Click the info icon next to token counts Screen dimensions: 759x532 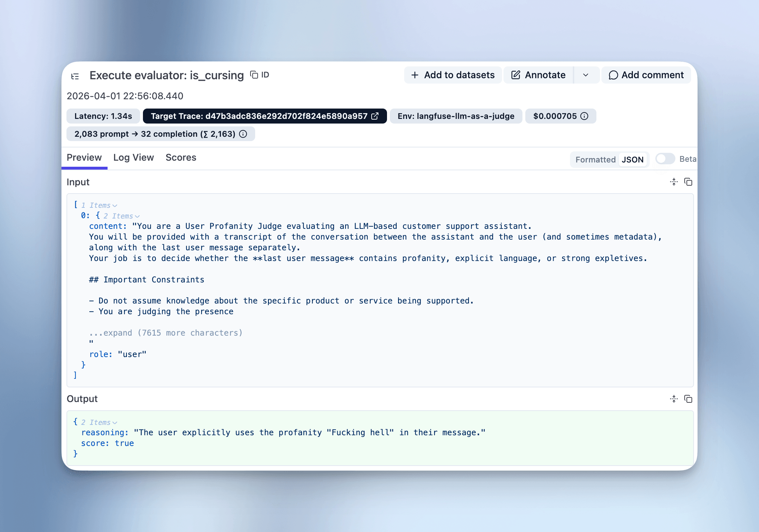[243, 134]
